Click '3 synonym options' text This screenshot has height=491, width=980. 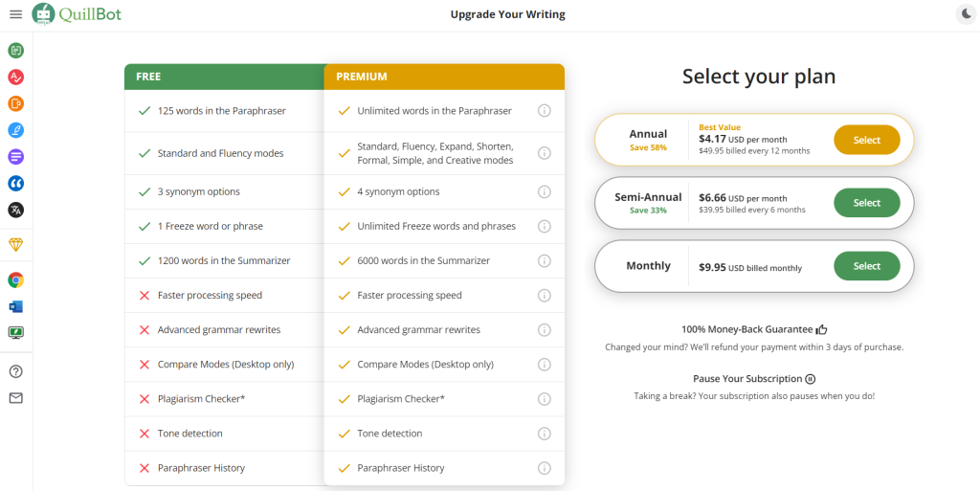click(199, 191)
